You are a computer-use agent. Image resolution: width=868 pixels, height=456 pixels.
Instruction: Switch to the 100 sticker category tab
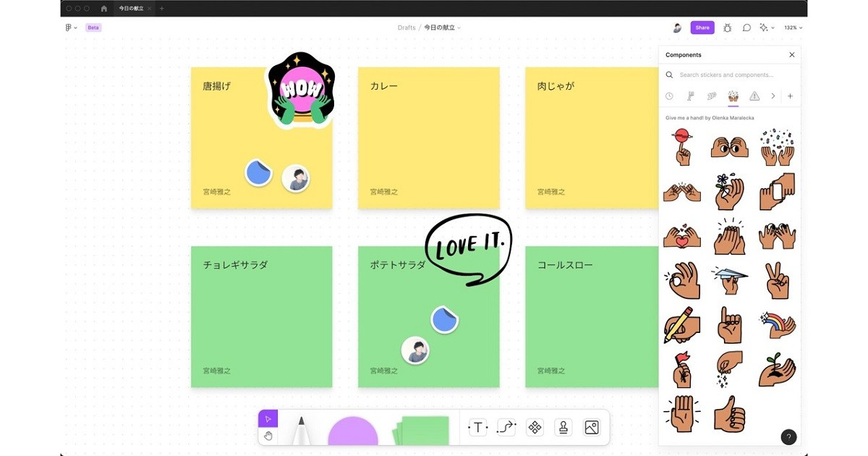coord(712,96)
